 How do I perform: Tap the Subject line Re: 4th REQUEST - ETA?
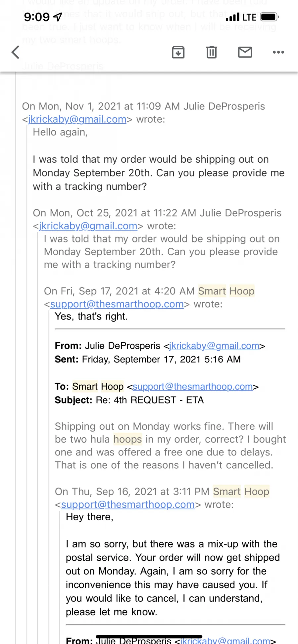click(129, 400)
